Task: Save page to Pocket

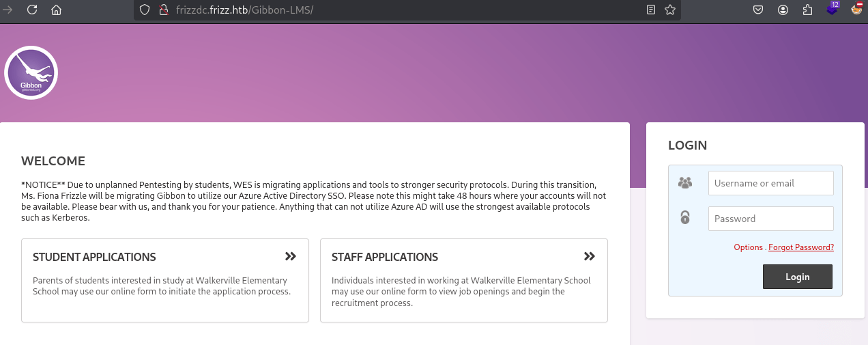Action: click(758, 10)
